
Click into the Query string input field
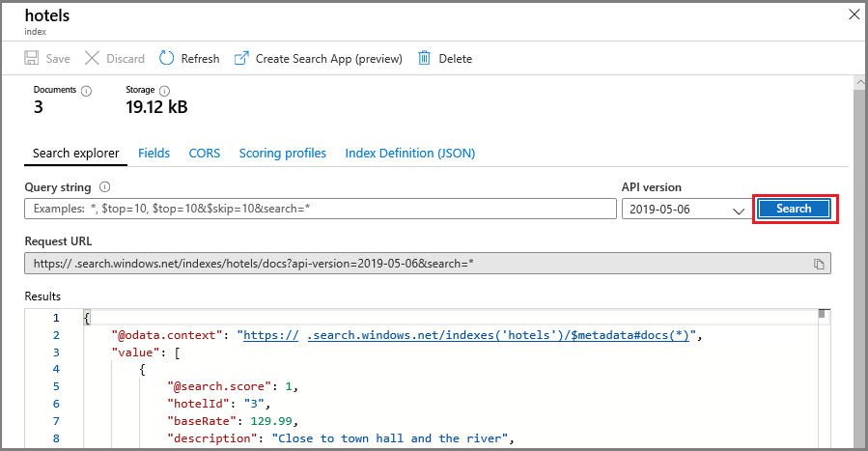click(319, 209)
